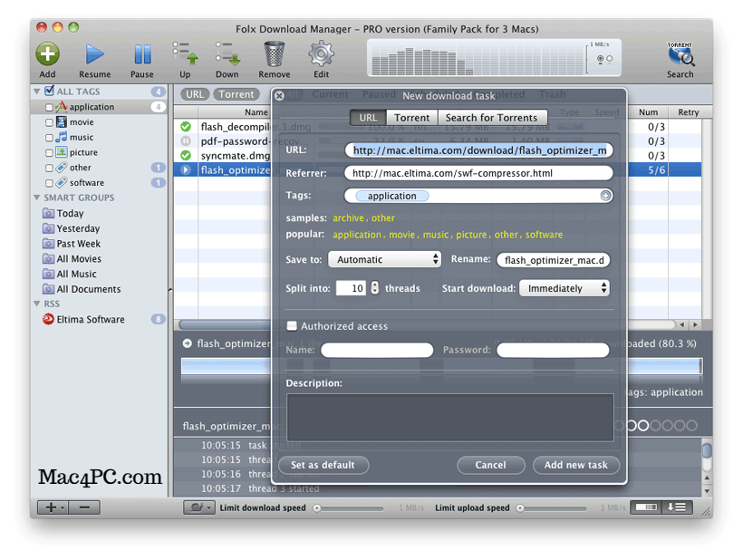This screenshot has height=560, width=743.
Task: Click the add tag plus icon in Tags field
Action: 605,196
